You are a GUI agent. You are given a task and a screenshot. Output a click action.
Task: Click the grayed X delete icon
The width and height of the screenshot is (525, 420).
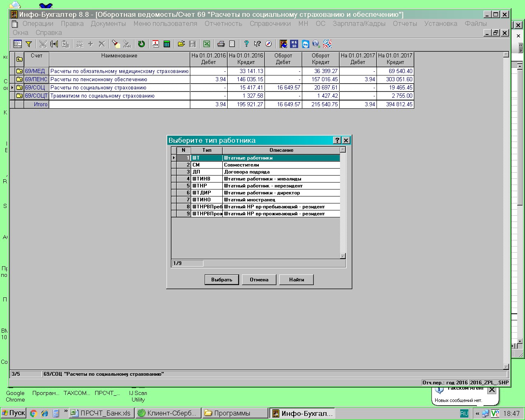(x=102, y=44)
